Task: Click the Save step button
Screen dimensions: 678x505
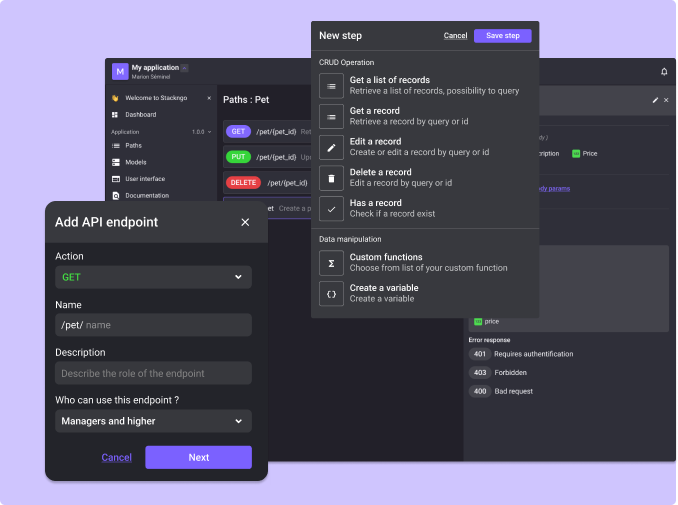Action: 502,36
